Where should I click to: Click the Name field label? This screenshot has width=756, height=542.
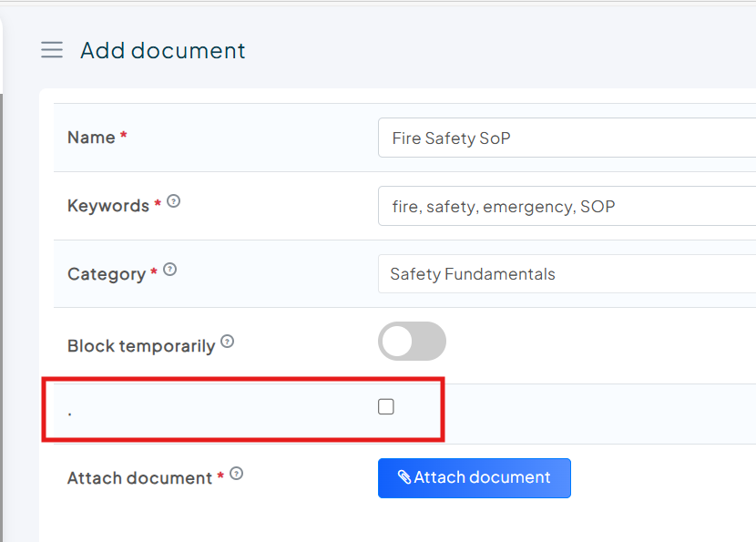point(91,138)
